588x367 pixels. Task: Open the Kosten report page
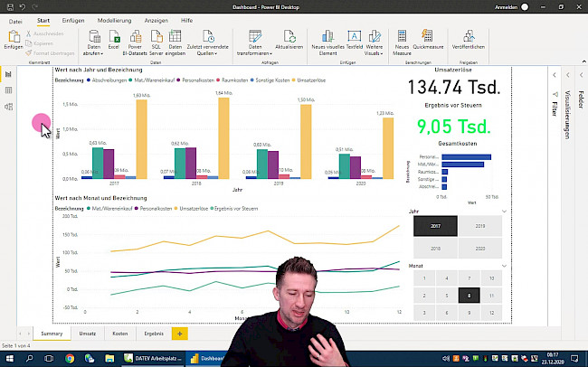pyautogui.click(x=120, y=334)
